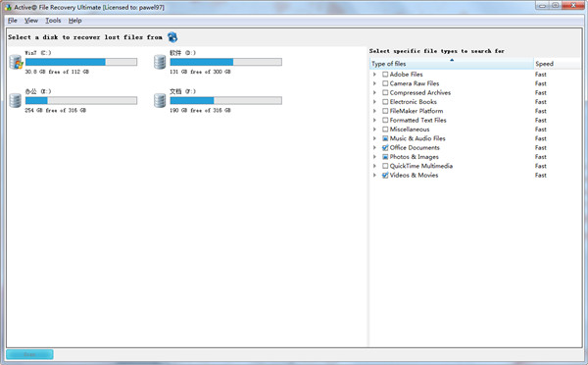588x365 pixels.
Task: Open the Tools menu
Action: pyautogui.click(x=53, y=21)
